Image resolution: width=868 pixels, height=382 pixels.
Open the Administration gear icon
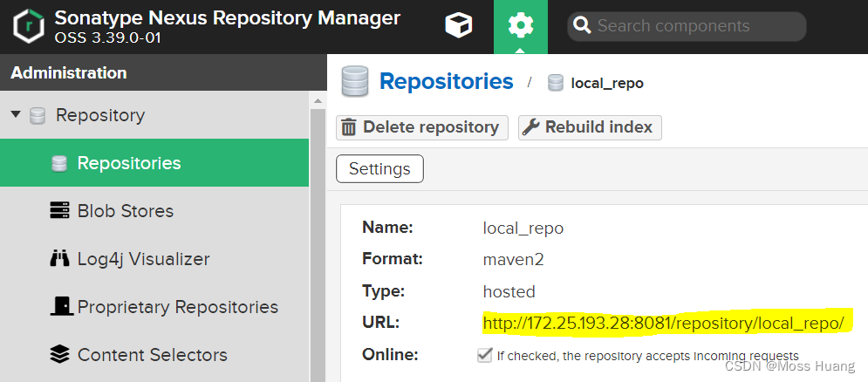click(520, 26)
